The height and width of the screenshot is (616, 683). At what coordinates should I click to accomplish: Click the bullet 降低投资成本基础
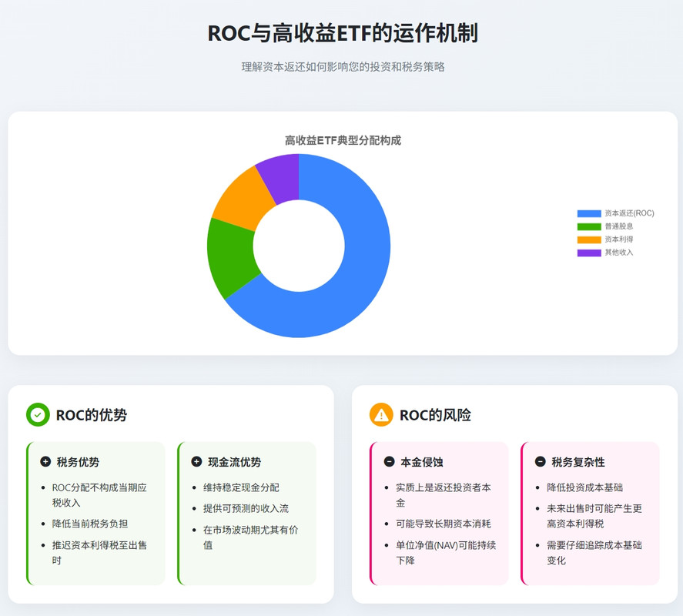tap(584, 487)
